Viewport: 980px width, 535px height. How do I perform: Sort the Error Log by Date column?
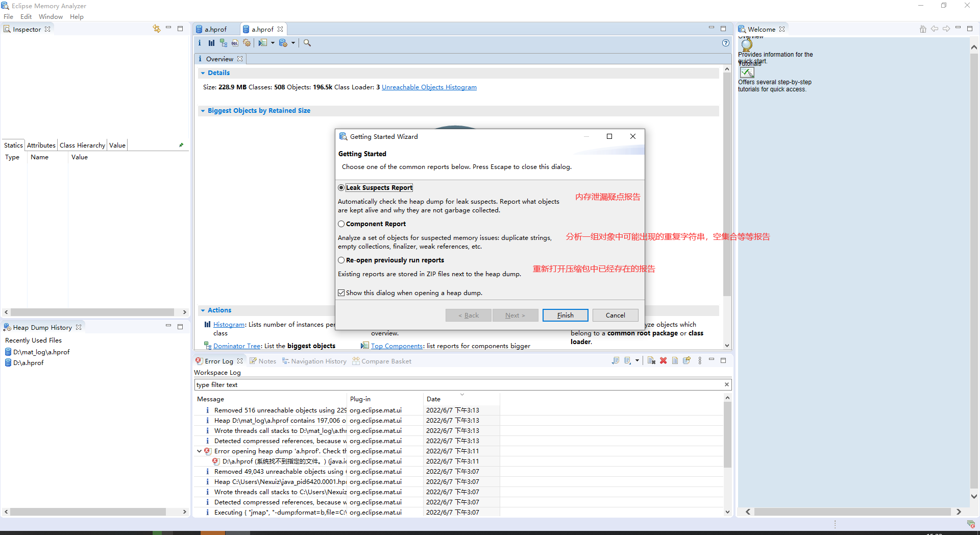461,399
